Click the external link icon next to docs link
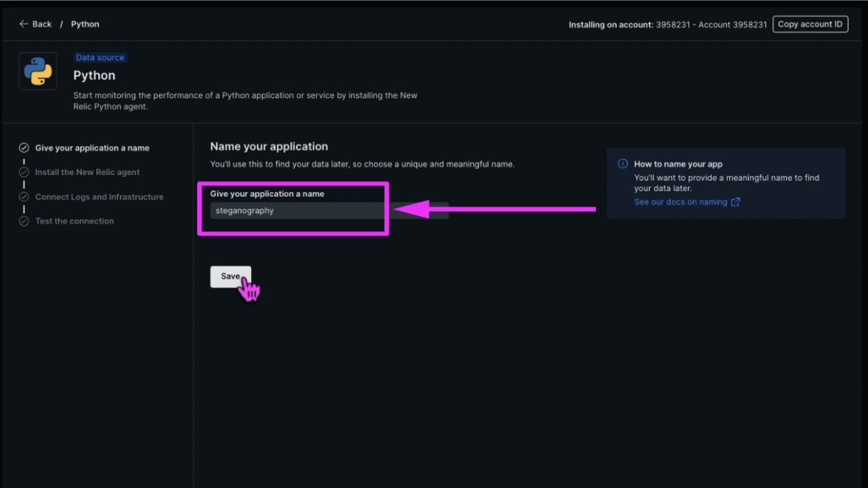This screenshot has width=868, height=488. pyautogui.click(x=735, y=202)
